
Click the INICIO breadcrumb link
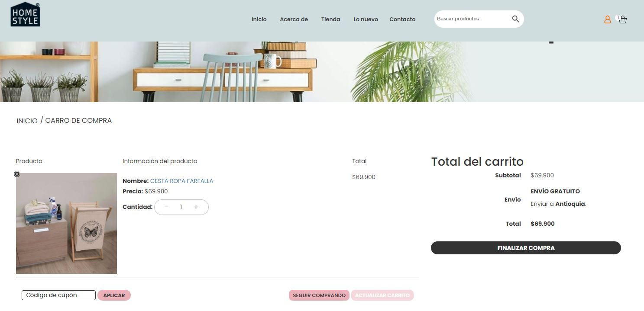(x=27, y=121)
